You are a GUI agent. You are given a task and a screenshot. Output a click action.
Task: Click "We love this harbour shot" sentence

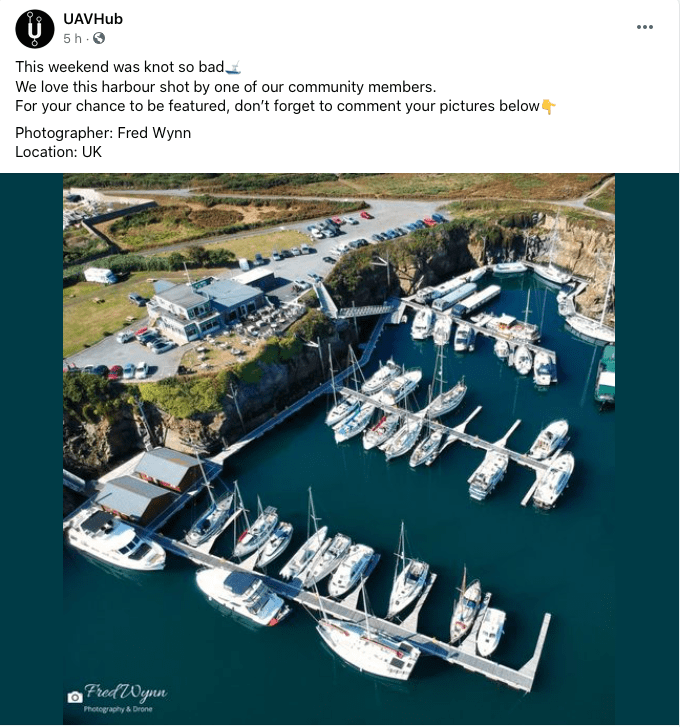point(225,87)
